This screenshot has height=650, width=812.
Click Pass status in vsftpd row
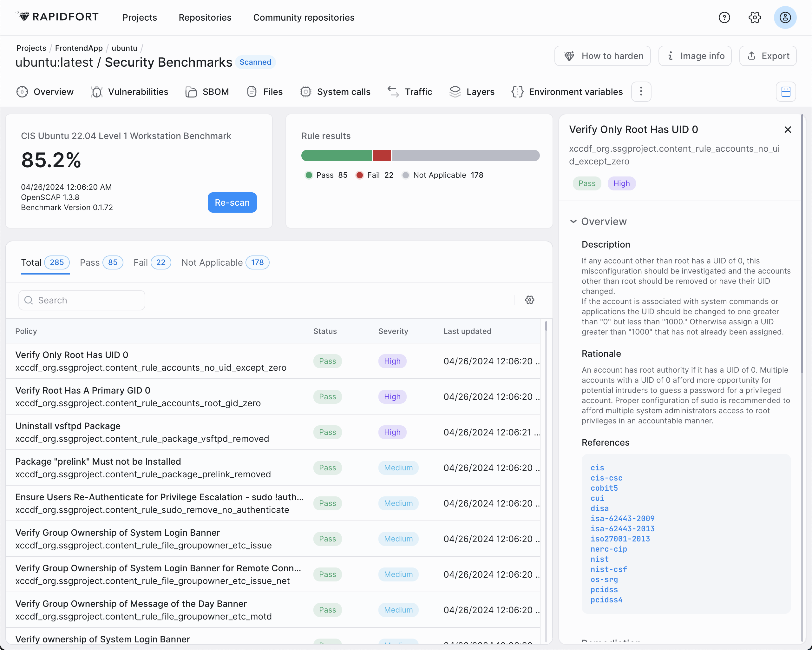[328, 432]
